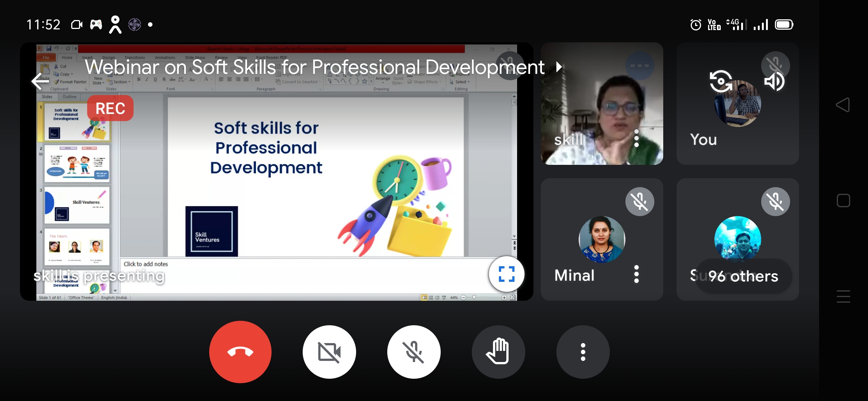Viewport: 868px width, 401px height.
Task: Open three-dot menu on Minal's tile
Action: [637, 274]
